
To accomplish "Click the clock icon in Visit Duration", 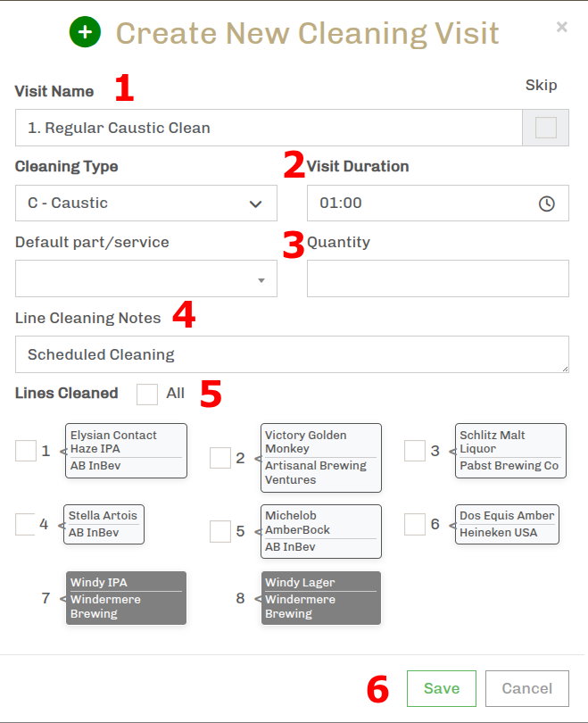I will (x=547, y=204).
